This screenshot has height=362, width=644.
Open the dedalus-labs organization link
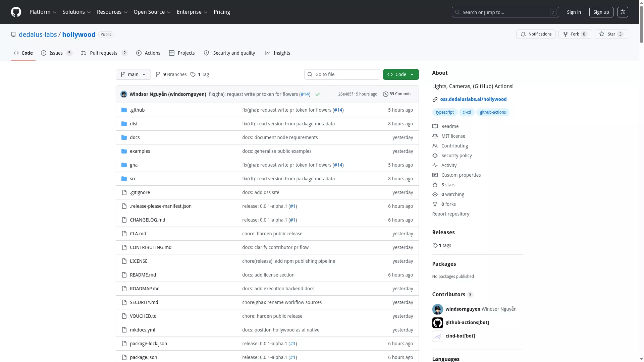[x=38, y=35]
